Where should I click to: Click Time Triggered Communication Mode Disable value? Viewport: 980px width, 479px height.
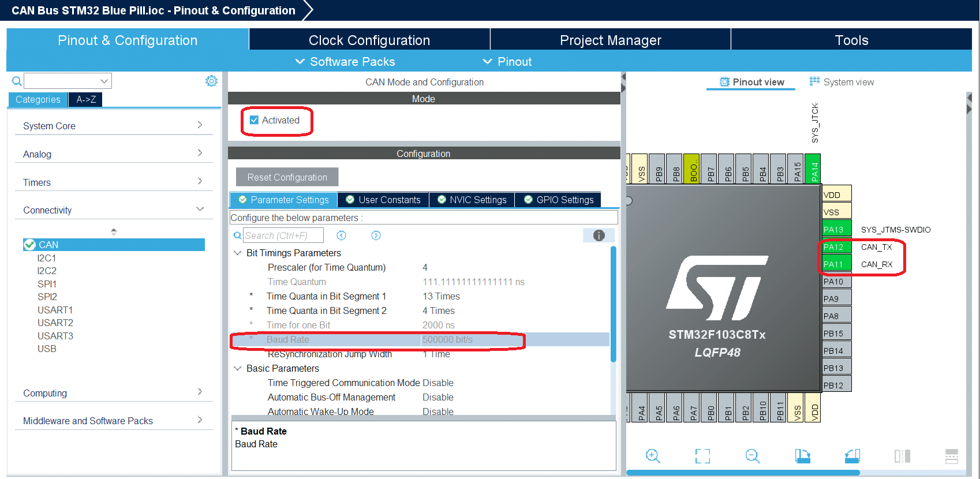(x=437, y=383)
